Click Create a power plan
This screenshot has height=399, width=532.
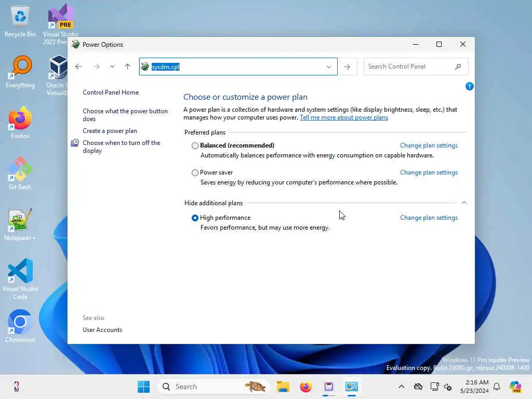tap(110, 131)
